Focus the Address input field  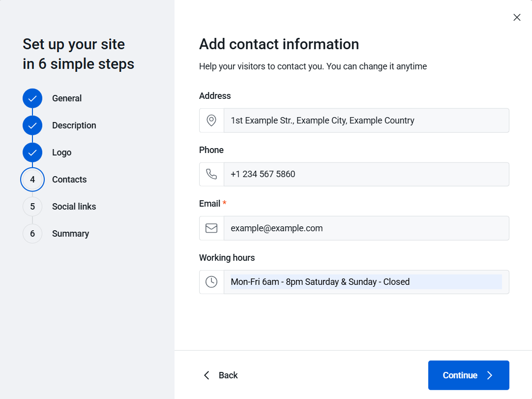pos(366,121)
